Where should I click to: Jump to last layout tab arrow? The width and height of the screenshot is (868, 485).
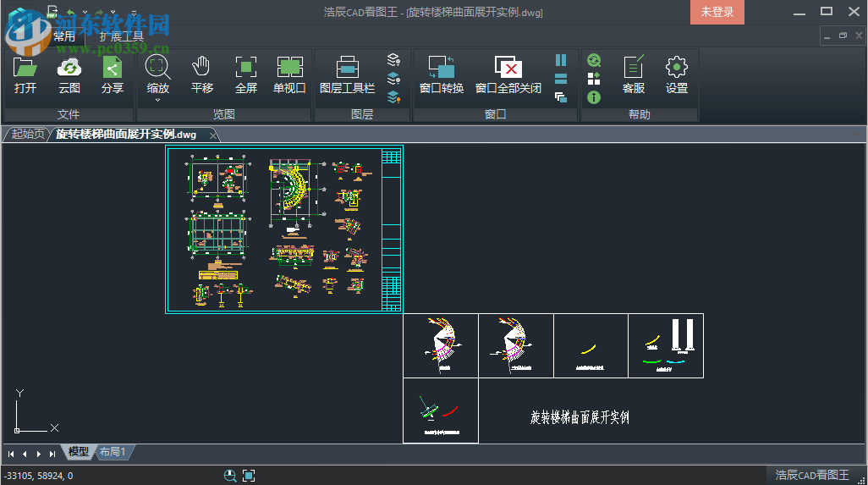coord(52,454)
